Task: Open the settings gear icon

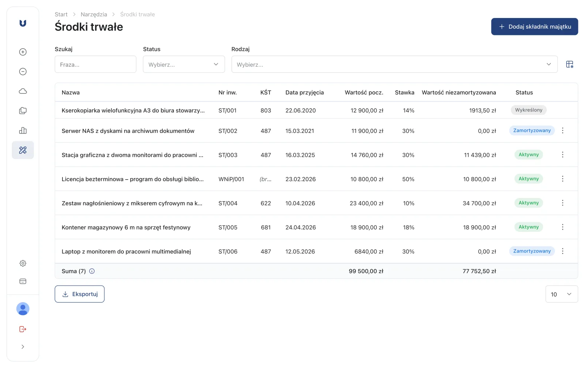Action: (x=23, y=263)
